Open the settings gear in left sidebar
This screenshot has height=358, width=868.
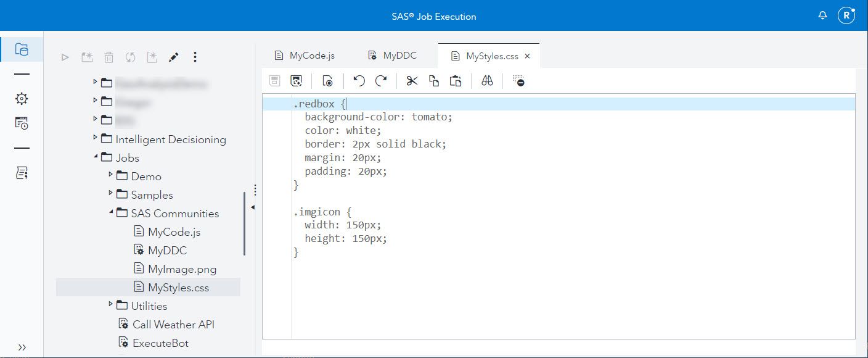[22, 99]
